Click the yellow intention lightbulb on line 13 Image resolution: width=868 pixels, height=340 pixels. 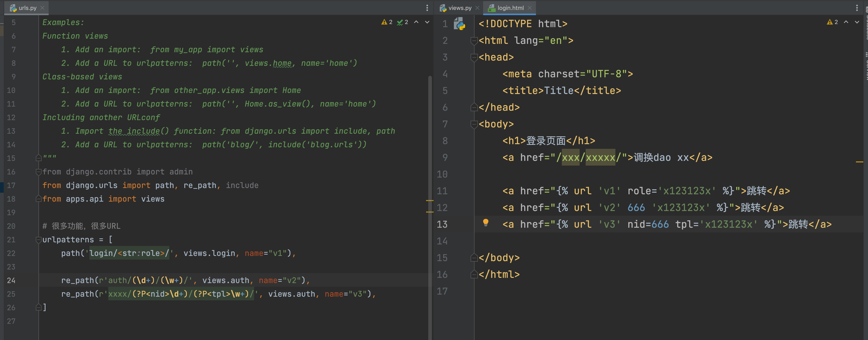pos(486,222)
